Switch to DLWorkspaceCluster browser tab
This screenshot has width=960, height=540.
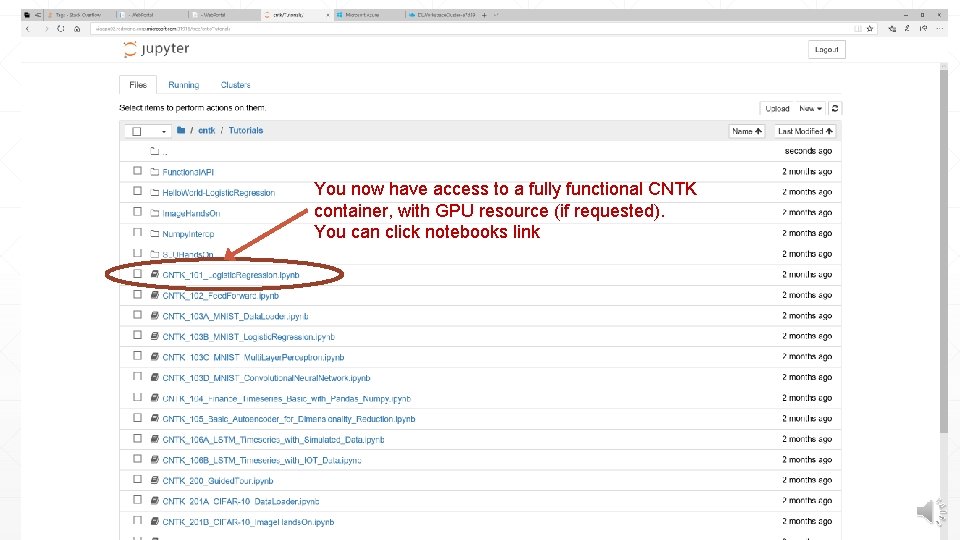tap(441, 15)
